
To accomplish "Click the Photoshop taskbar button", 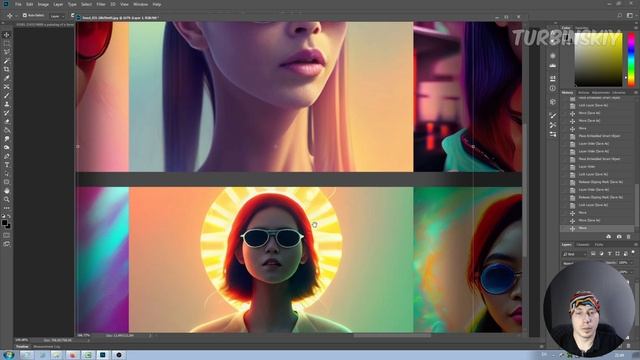I will click(103, 355).
